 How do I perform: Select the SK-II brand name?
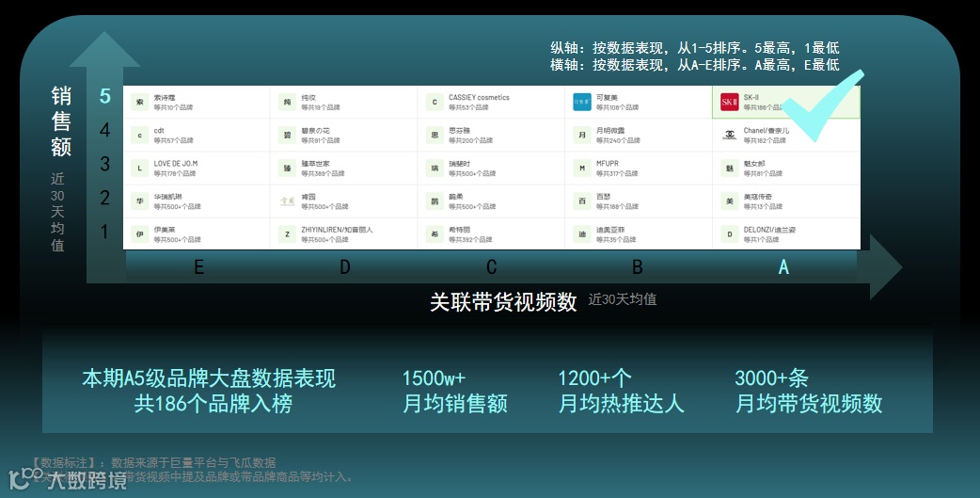(751, 98)
